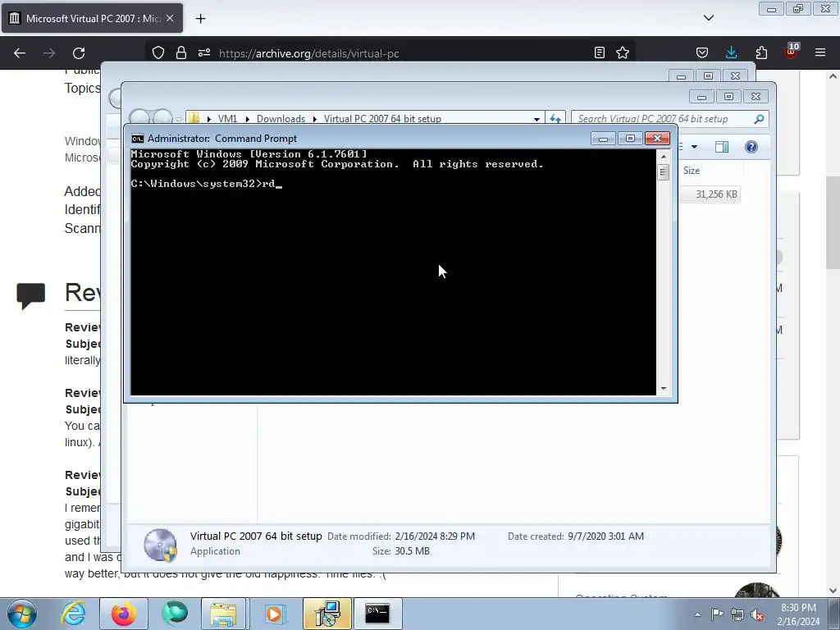Launch Internet Explorer from the taskbar
Screen dimensions: 840x630
(x=73, y=614)
